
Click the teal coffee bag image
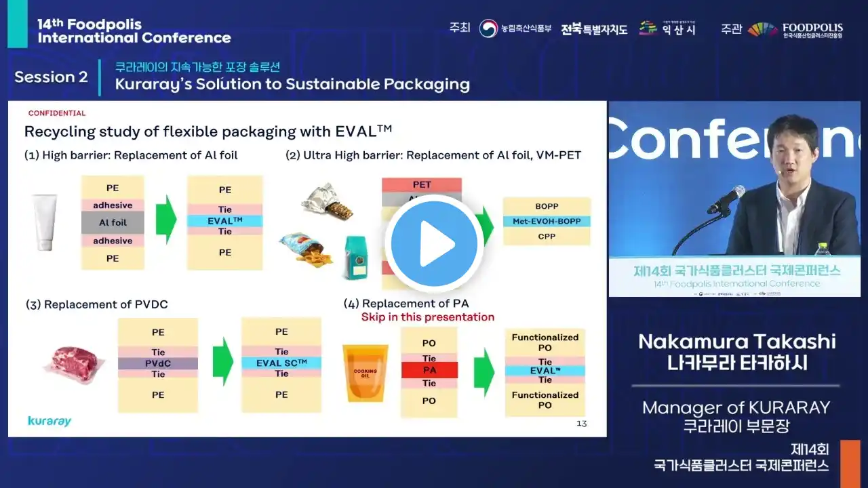click(355, 258)
